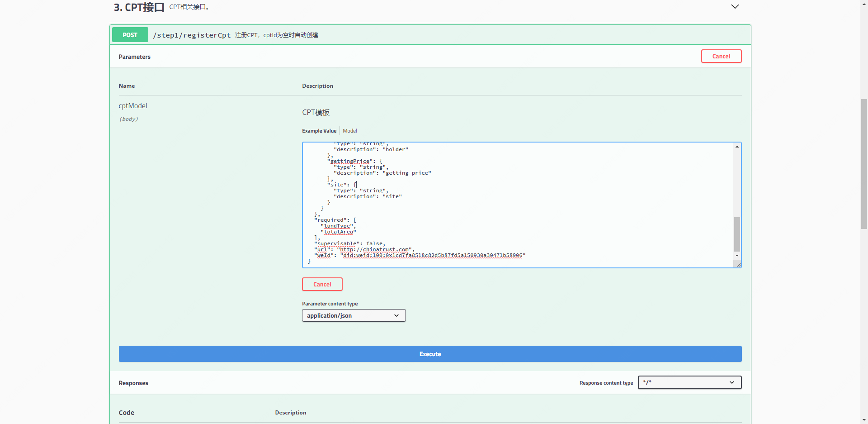
Task: Click the http://chinatrust.com url value
Action: coord(375,249)
